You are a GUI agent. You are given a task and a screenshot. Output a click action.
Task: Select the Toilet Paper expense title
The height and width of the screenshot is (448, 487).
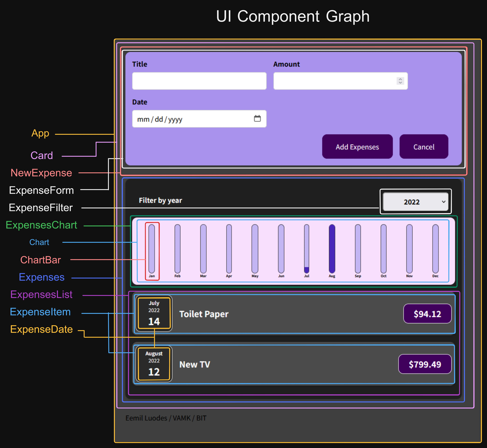tap(204, 314)
